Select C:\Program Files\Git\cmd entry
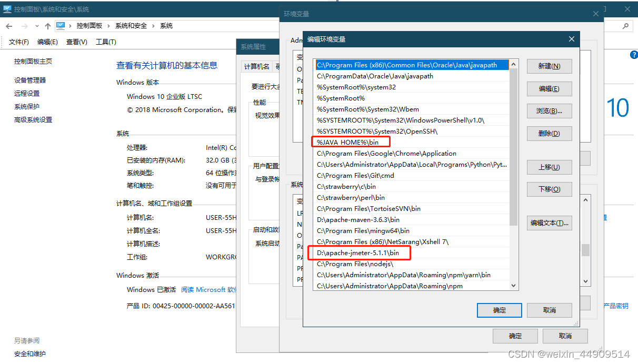 [411, 176]
